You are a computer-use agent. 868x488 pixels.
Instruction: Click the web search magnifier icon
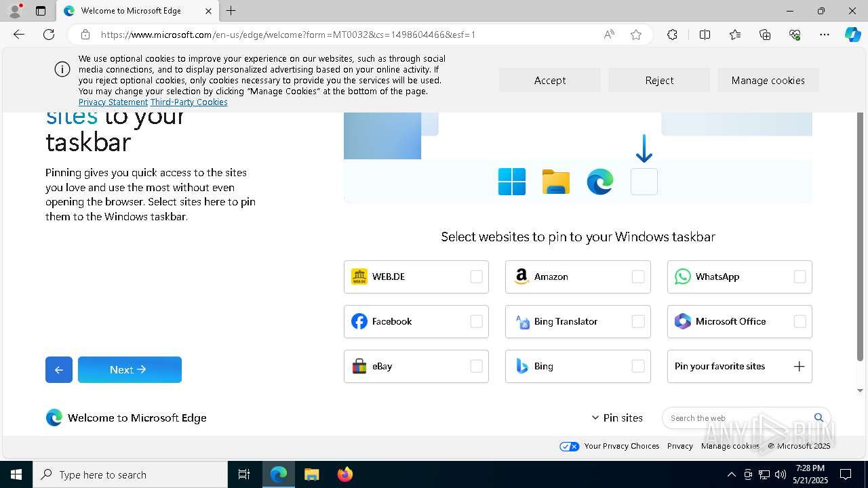click(x=818, y=418)
